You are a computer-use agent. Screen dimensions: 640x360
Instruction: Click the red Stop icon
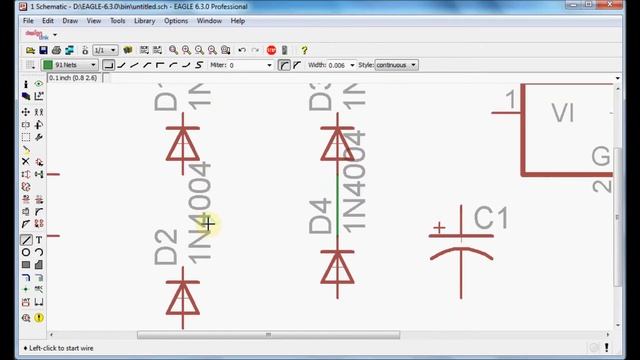pos(271,50)
